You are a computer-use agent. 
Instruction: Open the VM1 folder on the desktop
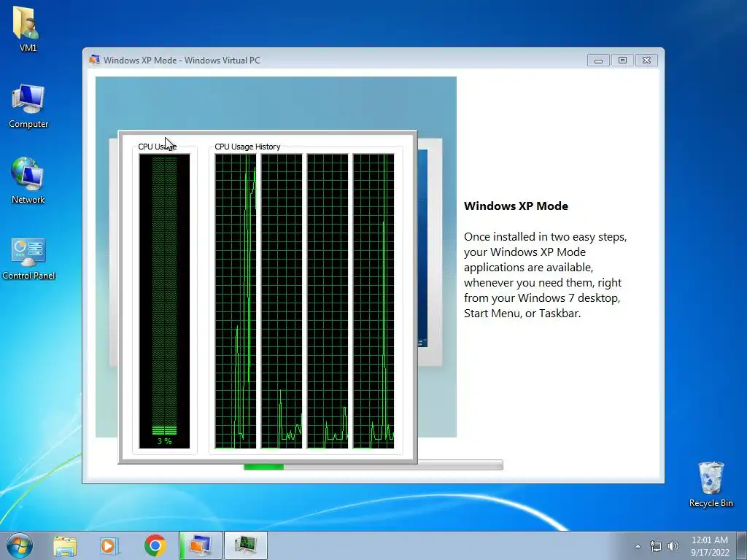[x=27, y=28]
